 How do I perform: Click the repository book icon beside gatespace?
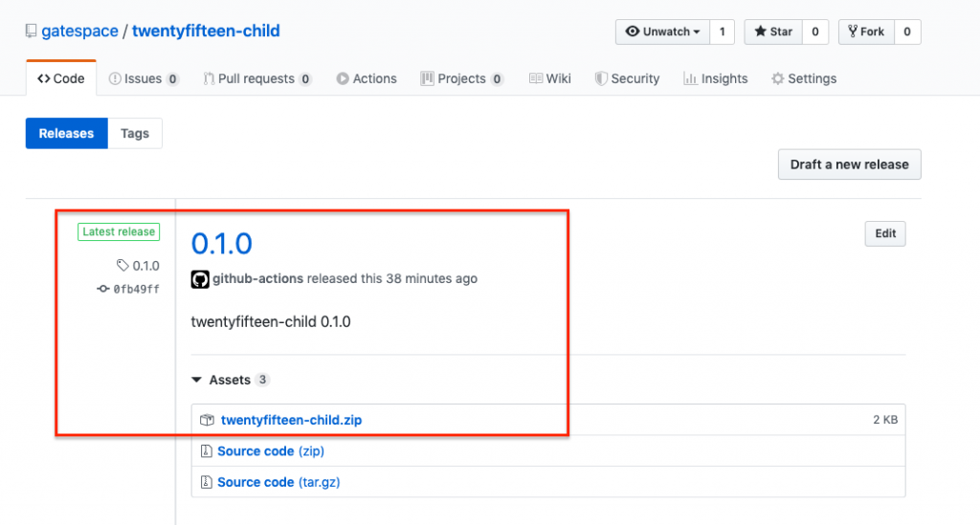(31, 31)
